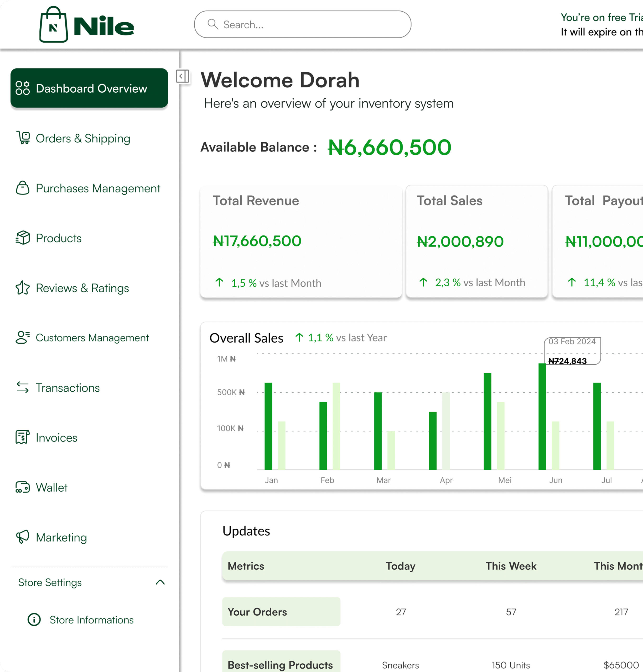
Task: Open the Dashboard Overview menu item
Action: pyautogui.click(x=89, y=88)
